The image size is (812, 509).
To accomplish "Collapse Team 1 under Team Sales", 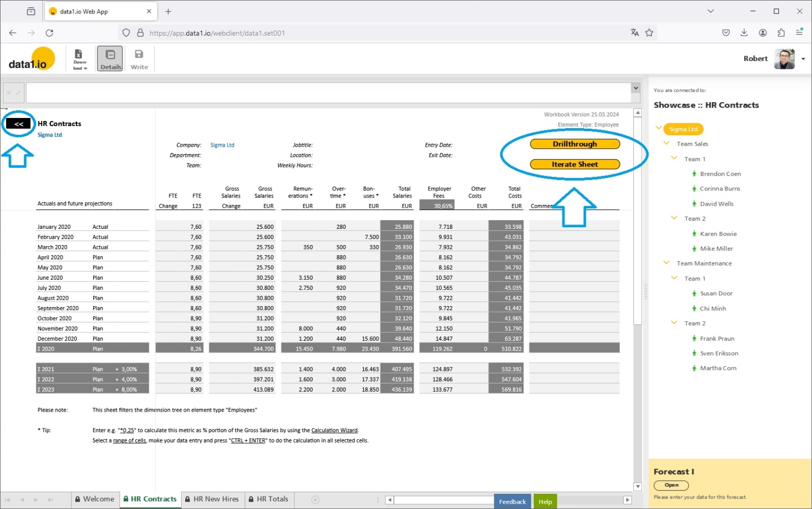I will point(674,158).
